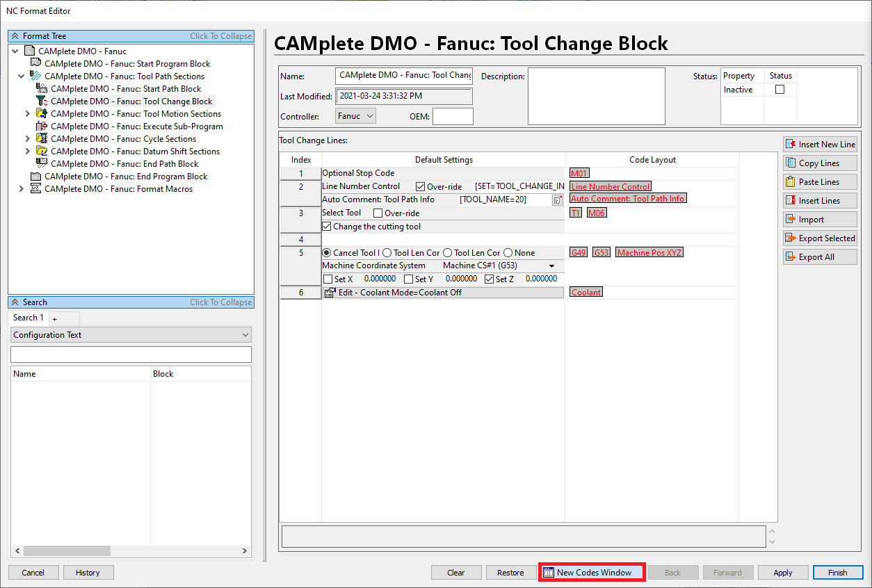This screenshot has width=872, height=588.
Task: Click the Import icon on the right panel
Action: 791,219
